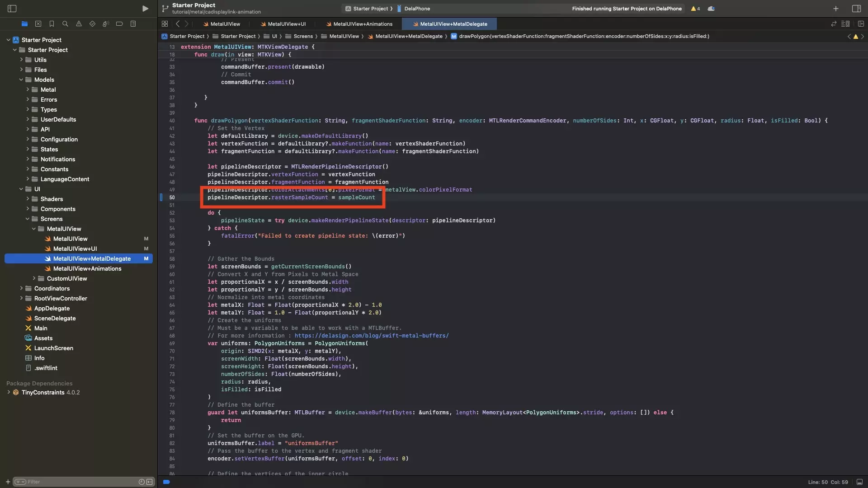The image size is (868, 488).
Task: Switch to the MetalUIView+Animations tab
Action: pyautogui.click(x=359, y=24)
